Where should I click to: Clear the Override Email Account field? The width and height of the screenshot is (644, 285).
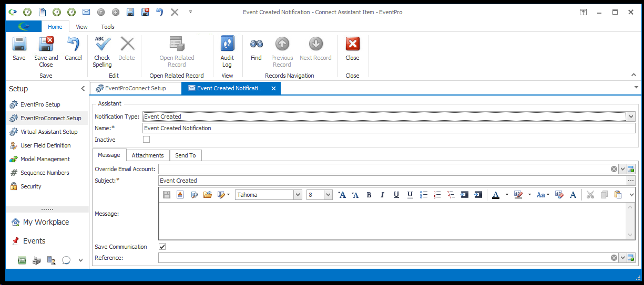(x=614, y=169)
